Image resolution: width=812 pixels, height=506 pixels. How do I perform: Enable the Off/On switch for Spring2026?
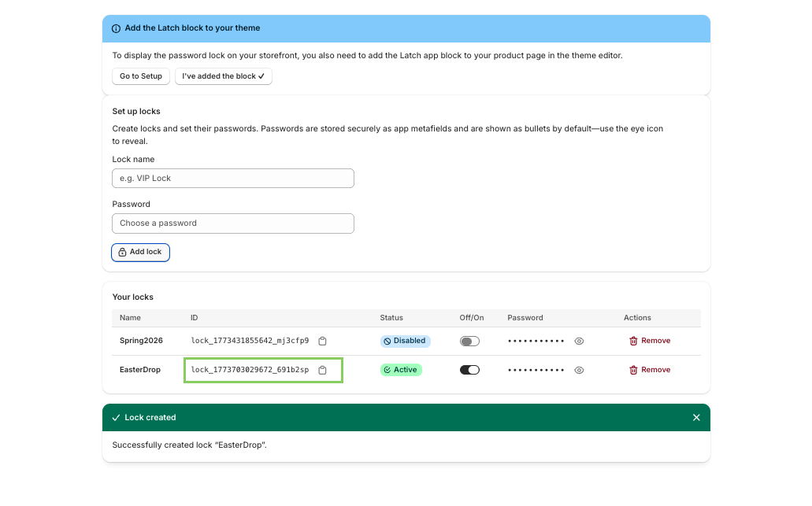point(469,341)
